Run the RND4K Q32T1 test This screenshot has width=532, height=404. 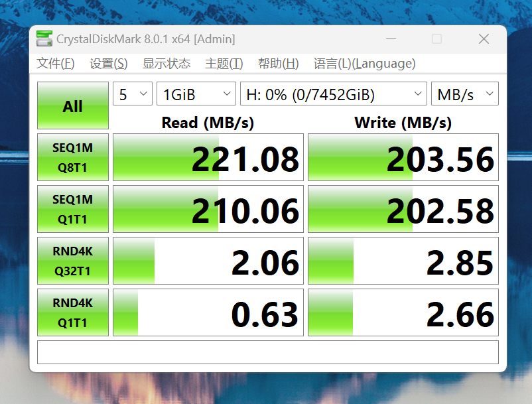[73, 261]
